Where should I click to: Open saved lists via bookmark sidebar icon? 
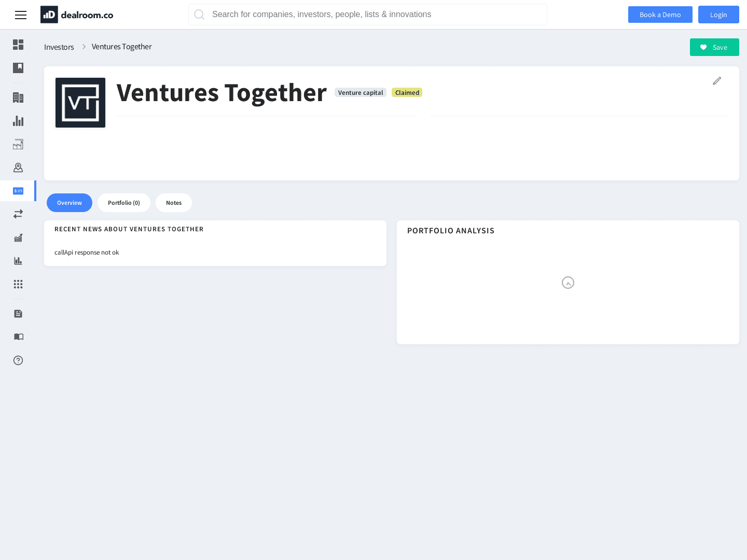pos(18,68)
